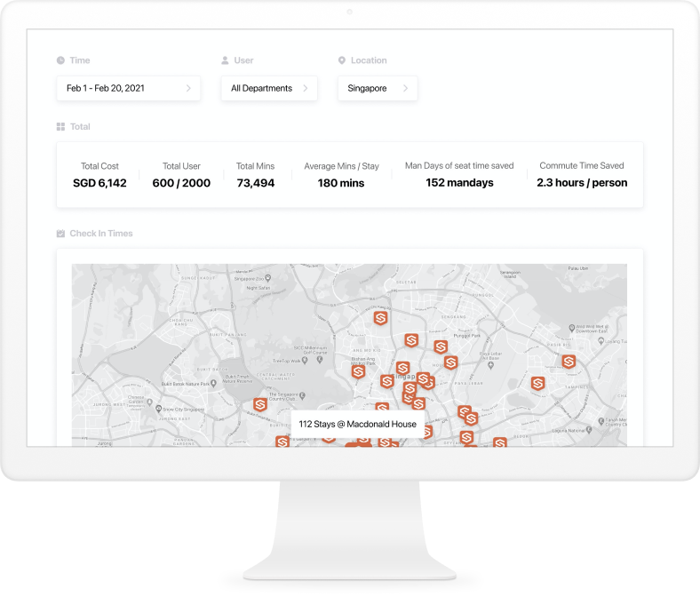Click the pin icon next to Location
The image size is (700, 597).
342,60
